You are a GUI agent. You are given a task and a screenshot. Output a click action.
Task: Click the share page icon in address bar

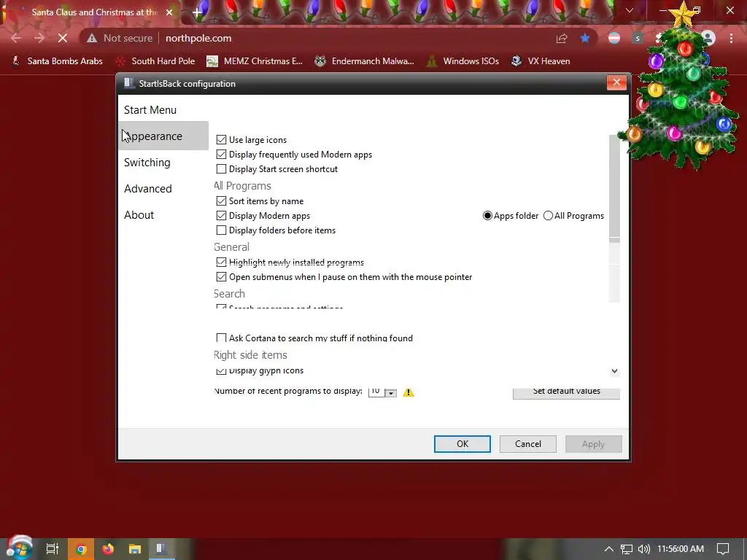point(562,38)
